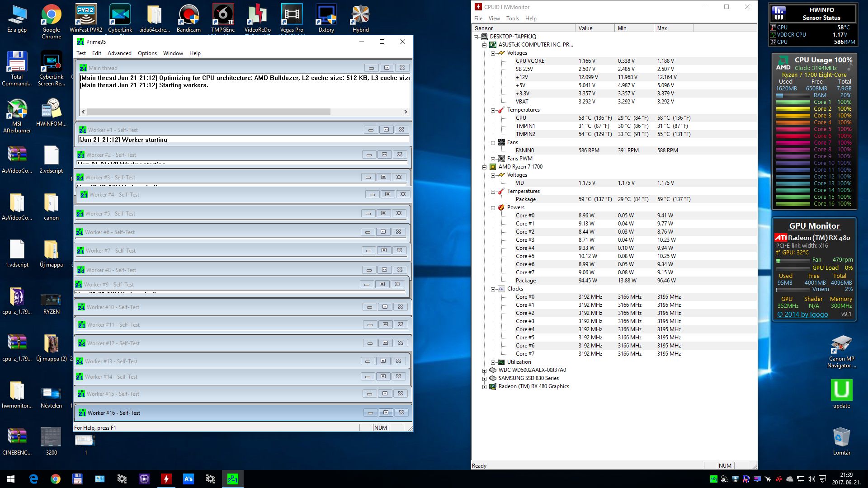Image resolution: width=868 pixels, height=488 pixels.
Task: Open Prime95 Window menu
Action: coord(173,53)
